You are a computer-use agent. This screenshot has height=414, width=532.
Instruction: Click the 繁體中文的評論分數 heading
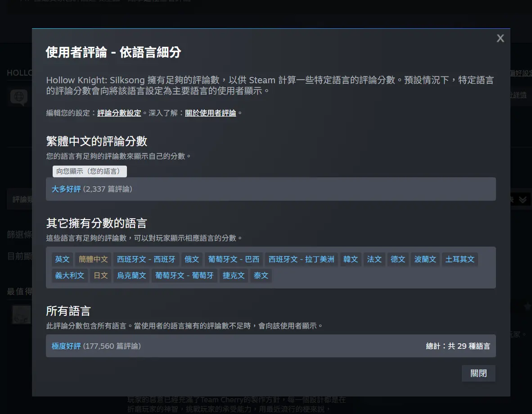click(x=97, y=141)
